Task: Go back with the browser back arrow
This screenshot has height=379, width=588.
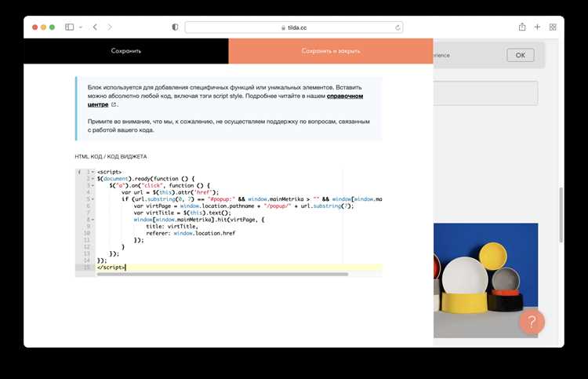Action: (95, 27)
